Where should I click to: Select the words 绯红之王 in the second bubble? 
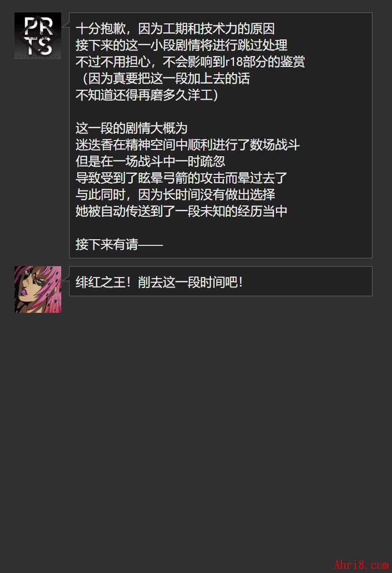100,282
